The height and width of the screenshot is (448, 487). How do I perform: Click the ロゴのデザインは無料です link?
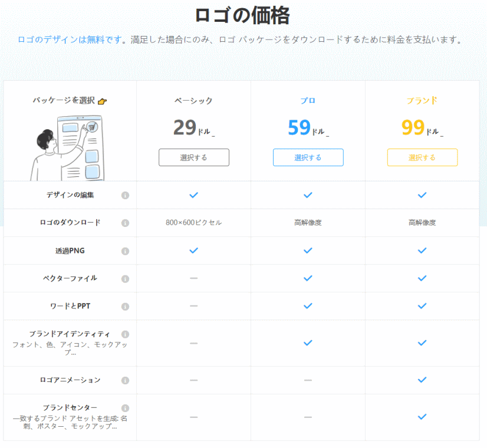[70, 39]
